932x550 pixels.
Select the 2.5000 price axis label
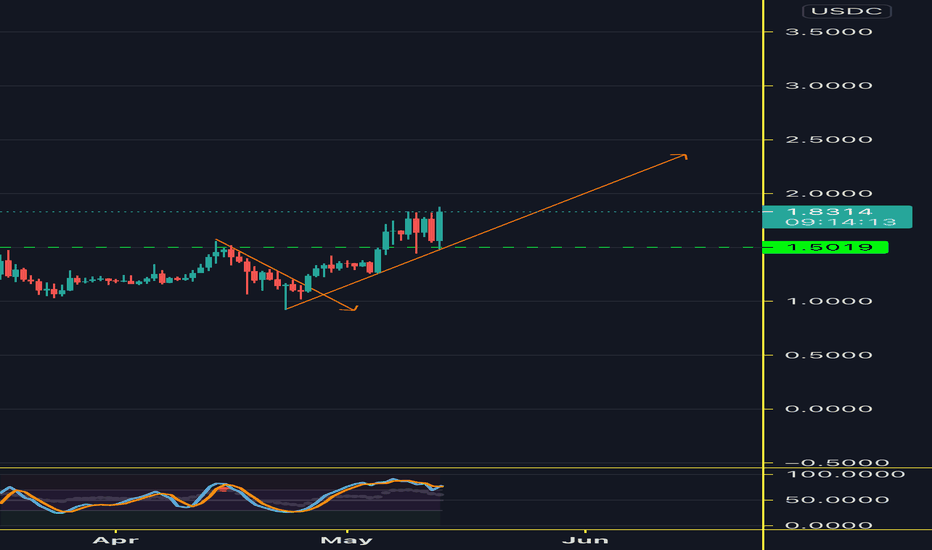click(x=829, y=140)
